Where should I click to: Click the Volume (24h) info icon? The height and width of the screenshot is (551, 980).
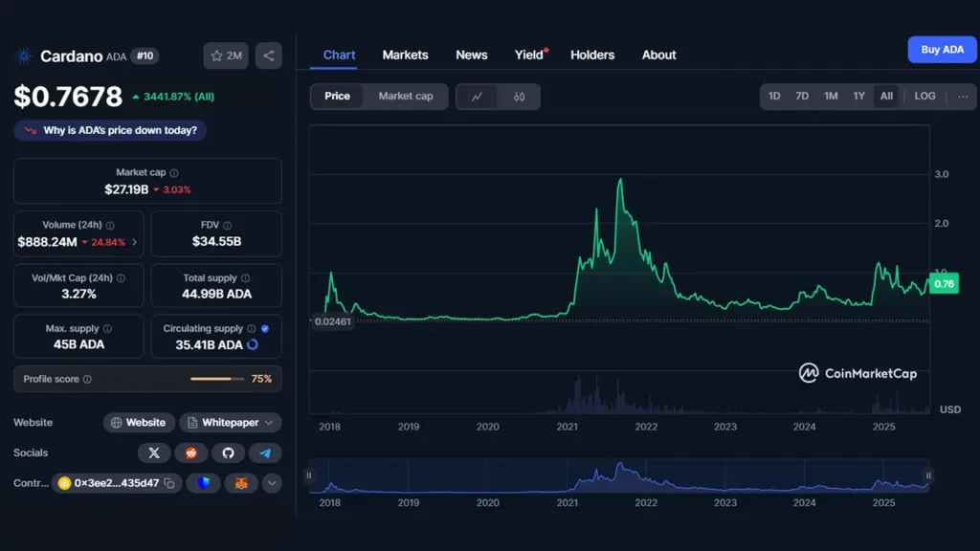tap(110, 225)
